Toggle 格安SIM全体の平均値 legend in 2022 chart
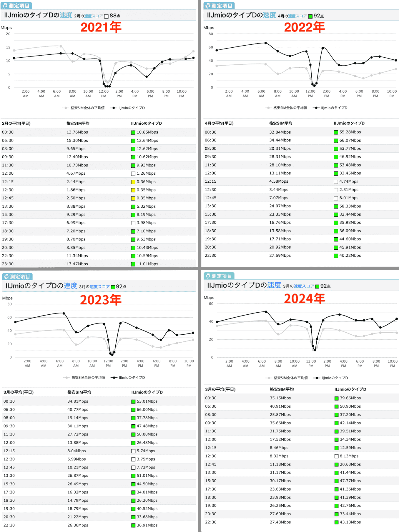 click(286, 108)
